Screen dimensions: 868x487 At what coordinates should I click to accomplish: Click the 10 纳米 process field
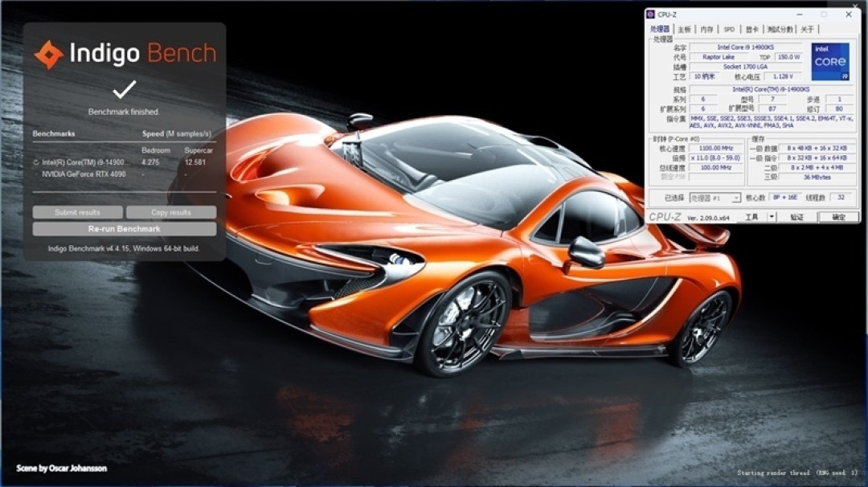tap(704, 76)
